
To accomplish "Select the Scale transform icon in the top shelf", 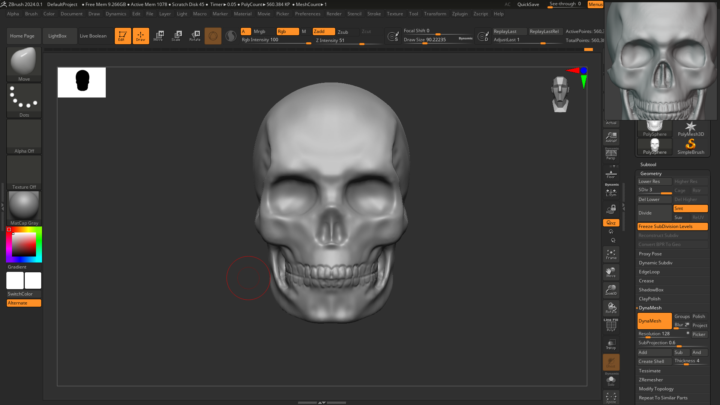I will click(177, 36).
